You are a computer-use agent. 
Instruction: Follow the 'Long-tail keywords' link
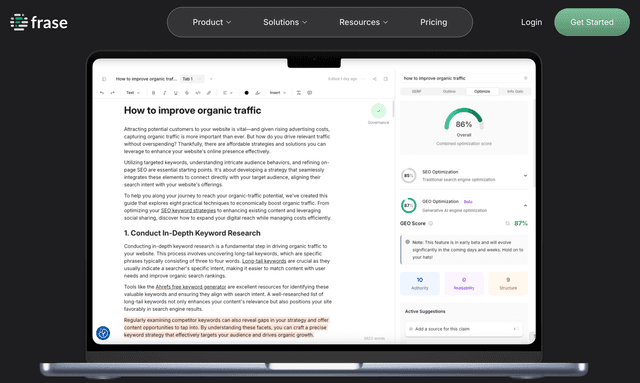tap(264, 261)
